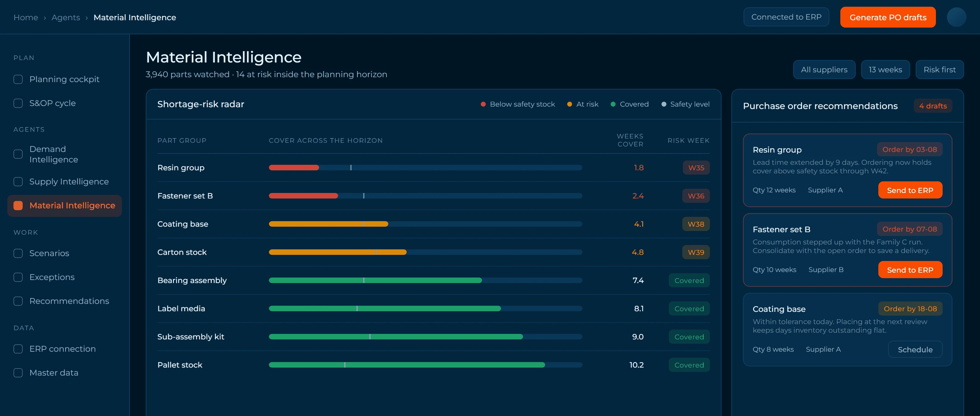Screen dimensions: 980x416
Task: Open ERP connection settings
Action: 64,349
